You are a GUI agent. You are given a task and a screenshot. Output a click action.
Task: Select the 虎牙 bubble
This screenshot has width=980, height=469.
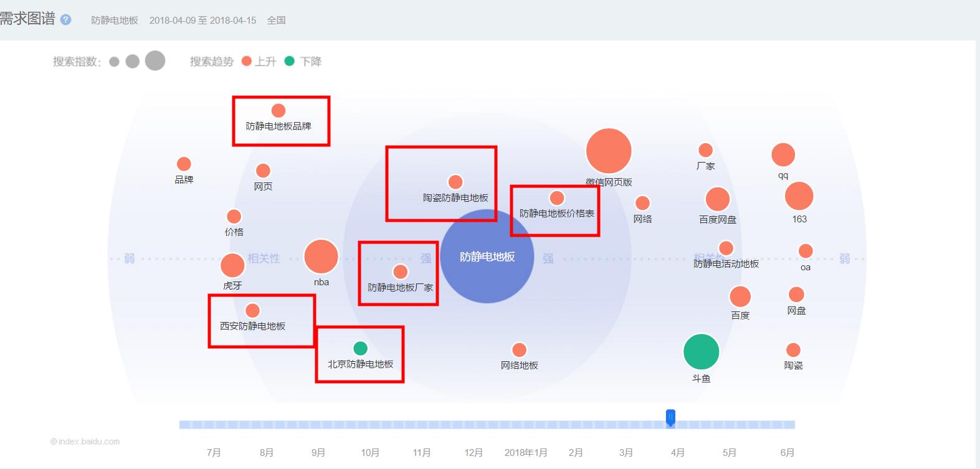point(232,265)
